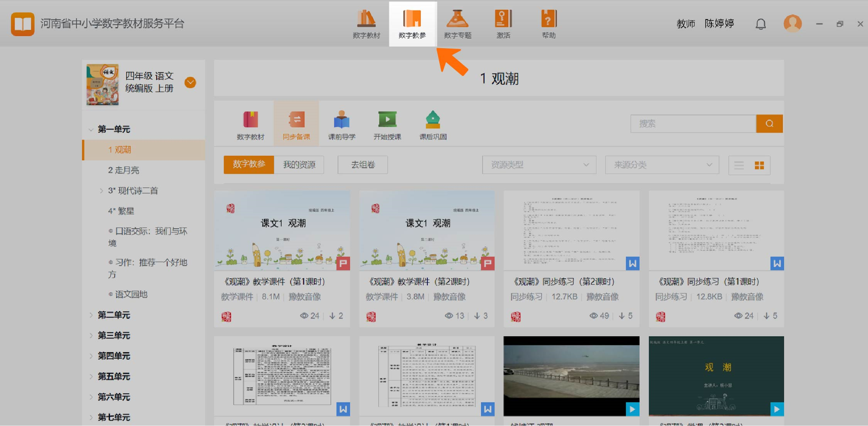Expand the textbook selector orange arrow

click(x=190, y=82)
